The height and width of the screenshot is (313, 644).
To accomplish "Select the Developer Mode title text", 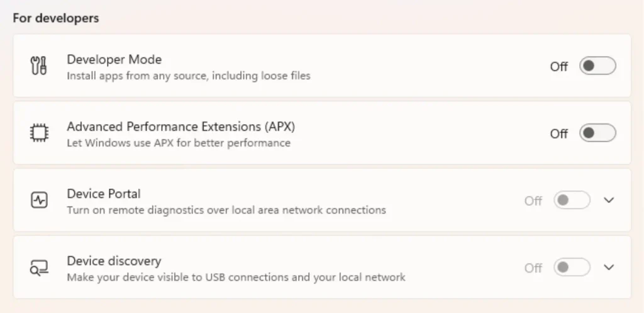I will pos(114,60).
